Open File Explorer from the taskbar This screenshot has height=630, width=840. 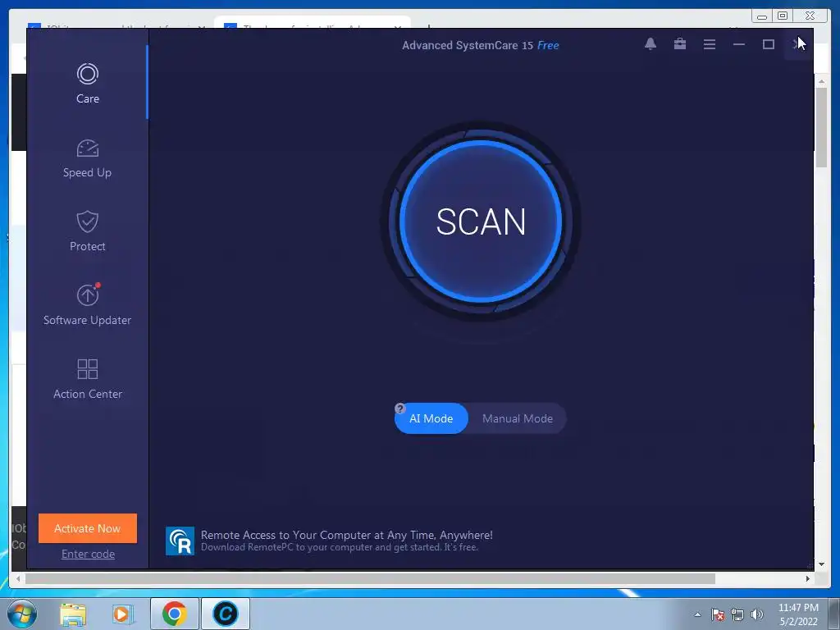(73, 614)
